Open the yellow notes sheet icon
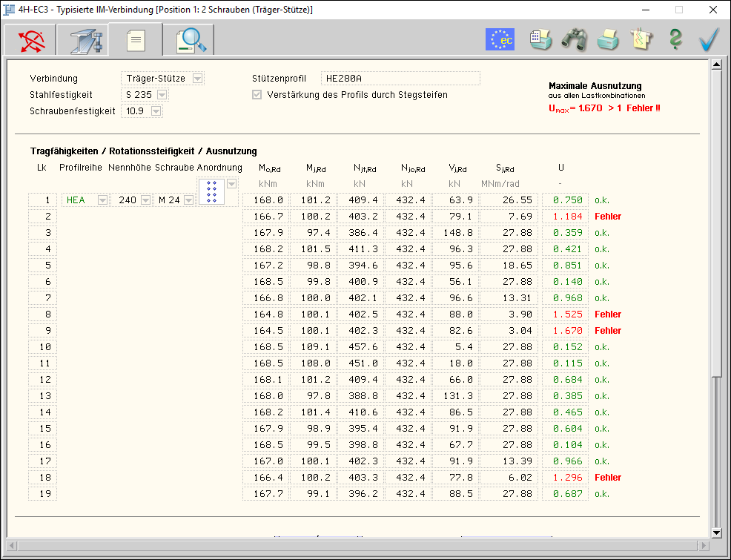 (x=641, y=39)
